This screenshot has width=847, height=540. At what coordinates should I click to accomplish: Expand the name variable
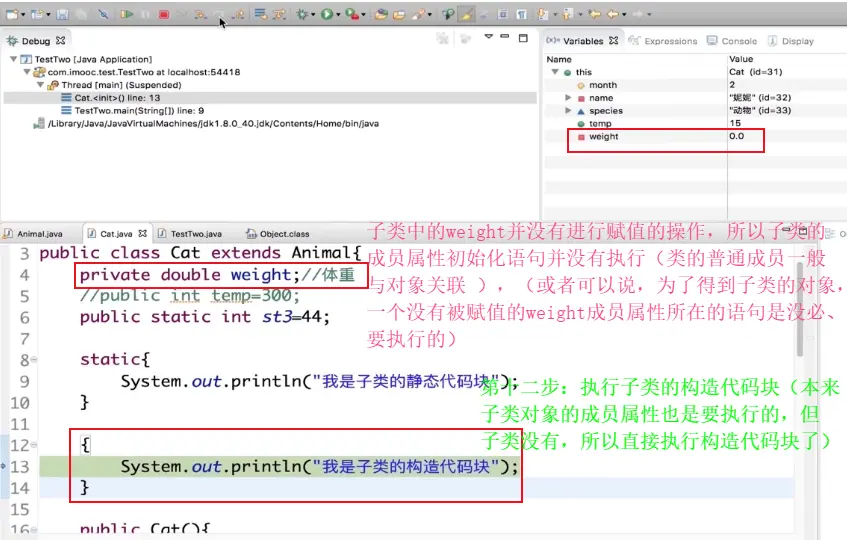[568, 98]
